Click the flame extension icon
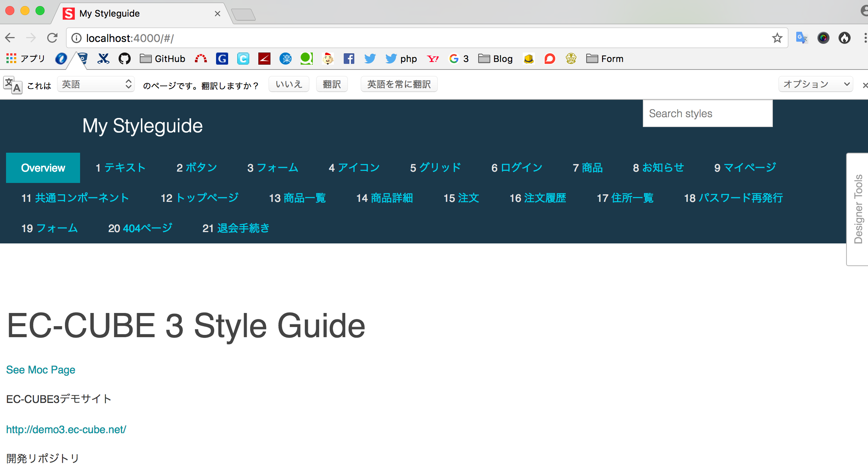Image resolution: width=868 pixels, height=474 pixels. 845,38
